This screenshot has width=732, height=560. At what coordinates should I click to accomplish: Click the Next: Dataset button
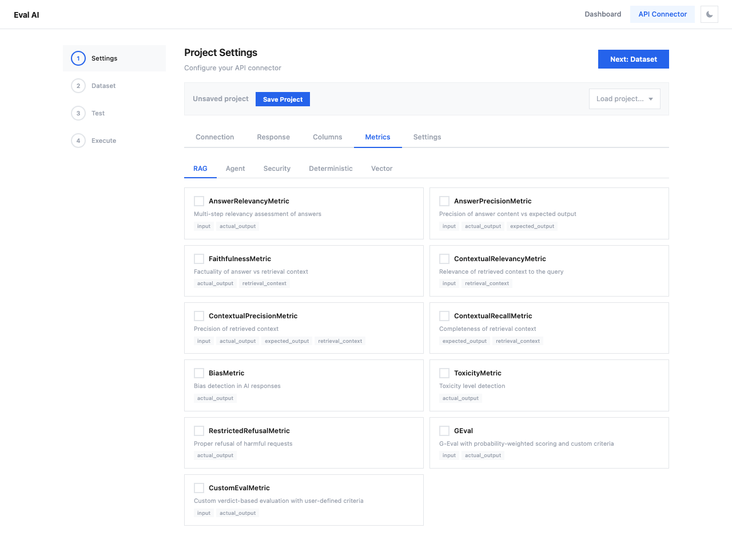(633, 59)
